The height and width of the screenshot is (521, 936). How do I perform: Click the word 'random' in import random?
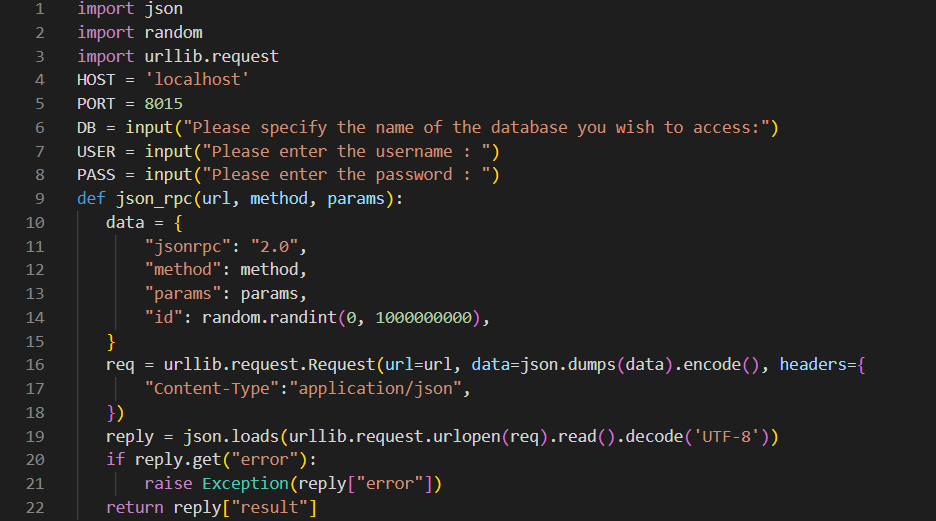click(x=173, y=32)
